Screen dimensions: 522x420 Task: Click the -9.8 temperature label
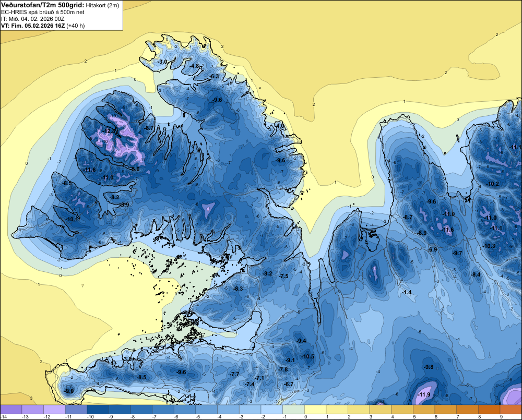pos(429,367)
